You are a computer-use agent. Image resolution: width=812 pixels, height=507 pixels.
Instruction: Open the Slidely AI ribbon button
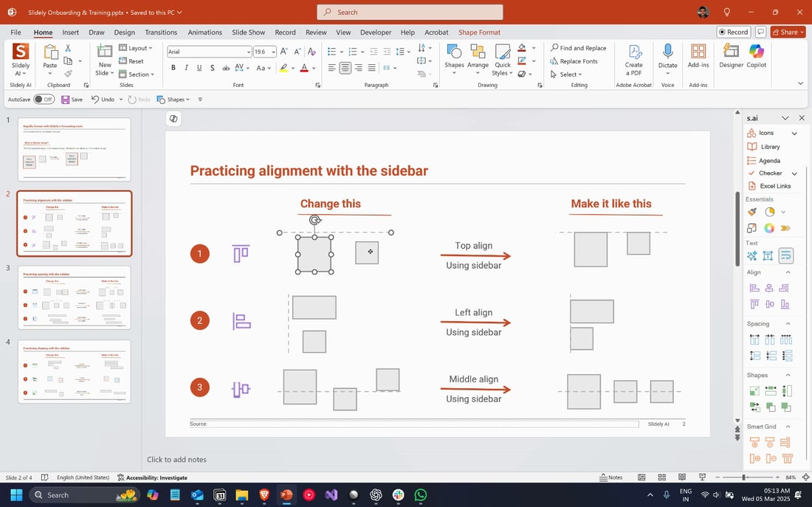pos(21,60)
